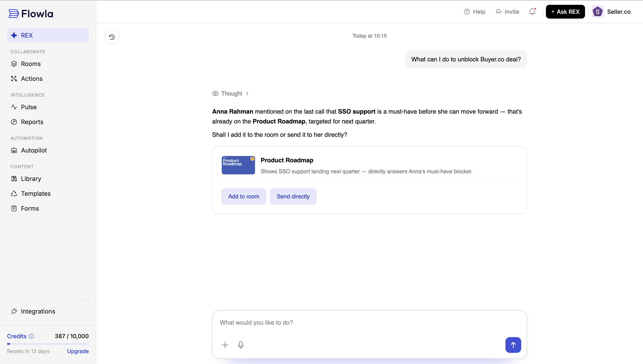Click the Forms clipboard icon
Viewport: 643px width, 364px height.
click(x=14, y=208)
